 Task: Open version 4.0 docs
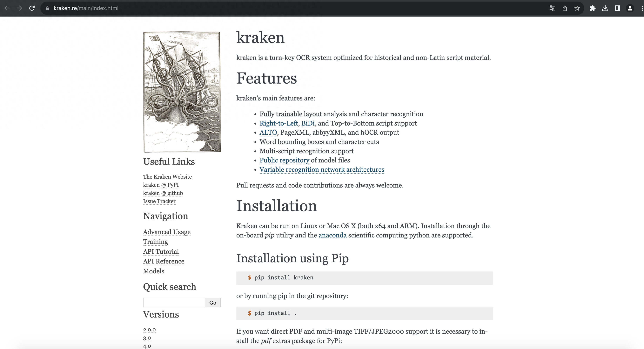point(147,346)
